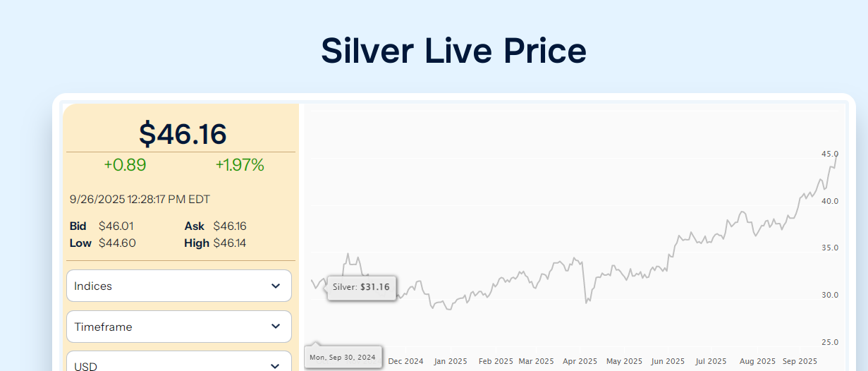Select the Ask price value
Viewport: 868px width, 371px height.
coord(230,226)
